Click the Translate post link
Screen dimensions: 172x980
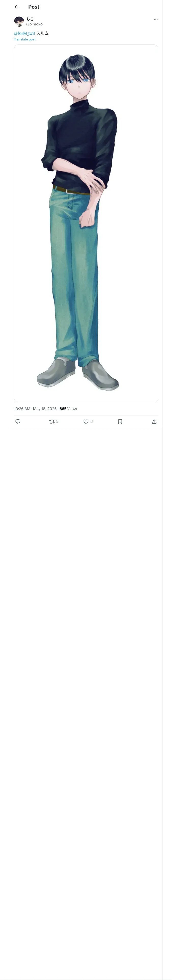25,40
